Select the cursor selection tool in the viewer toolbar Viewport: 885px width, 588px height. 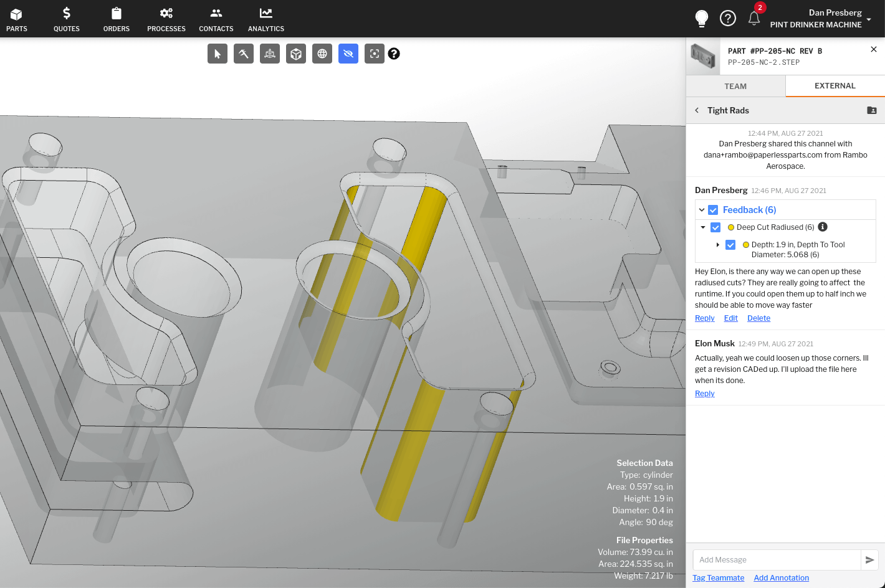217,54
